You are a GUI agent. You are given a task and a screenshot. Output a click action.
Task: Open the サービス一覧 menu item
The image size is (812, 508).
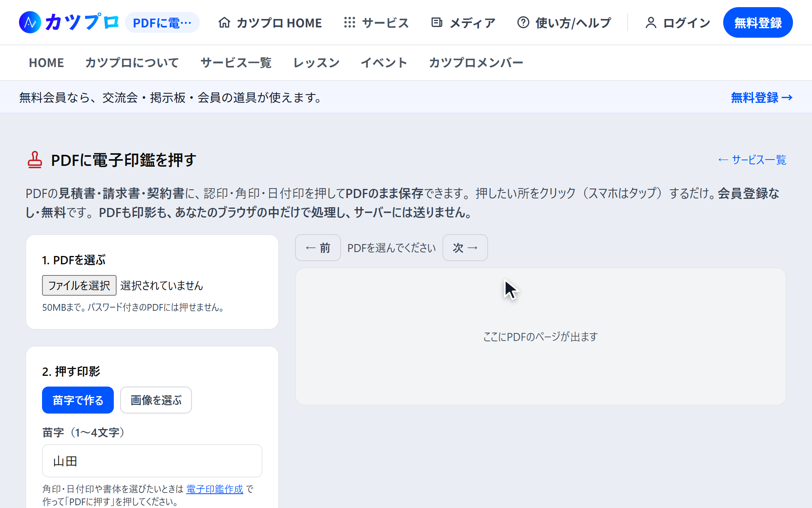click(236, 63)
